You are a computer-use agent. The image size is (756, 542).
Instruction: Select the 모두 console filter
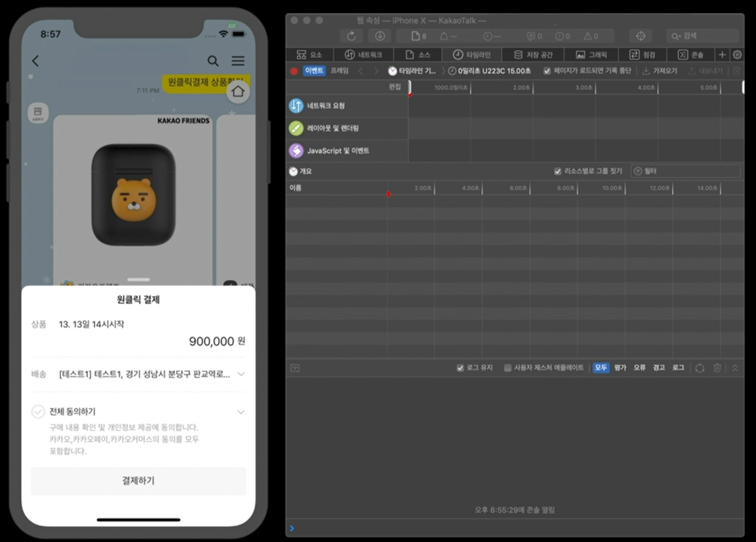point(601,368)
